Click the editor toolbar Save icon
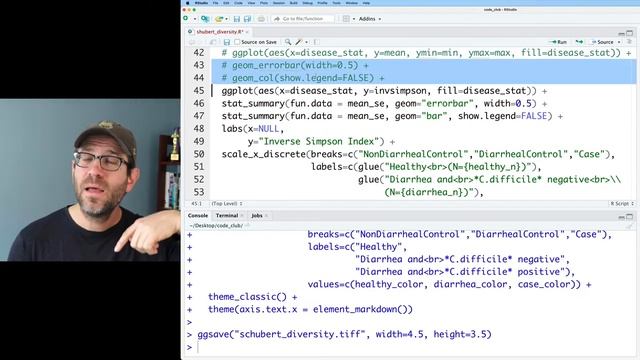 point(227,42)
